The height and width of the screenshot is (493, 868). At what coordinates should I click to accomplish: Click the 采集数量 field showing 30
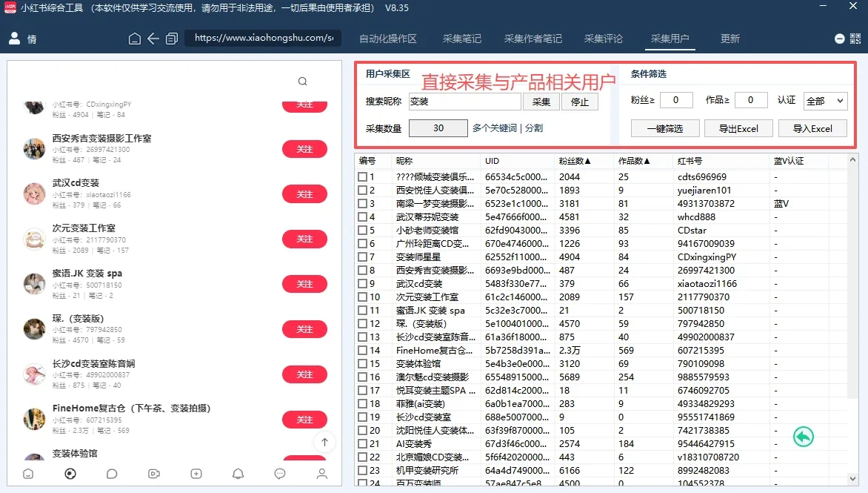coord(438,128)
